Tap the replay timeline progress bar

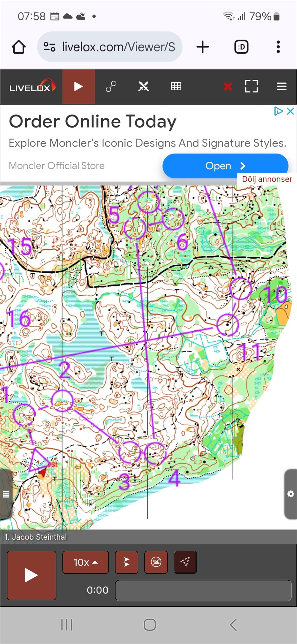tap(203, 590)
